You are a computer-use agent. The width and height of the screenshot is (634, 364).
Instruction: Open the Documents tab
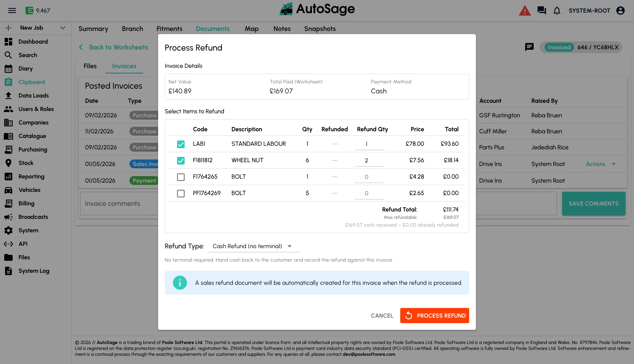pos(213,29)
